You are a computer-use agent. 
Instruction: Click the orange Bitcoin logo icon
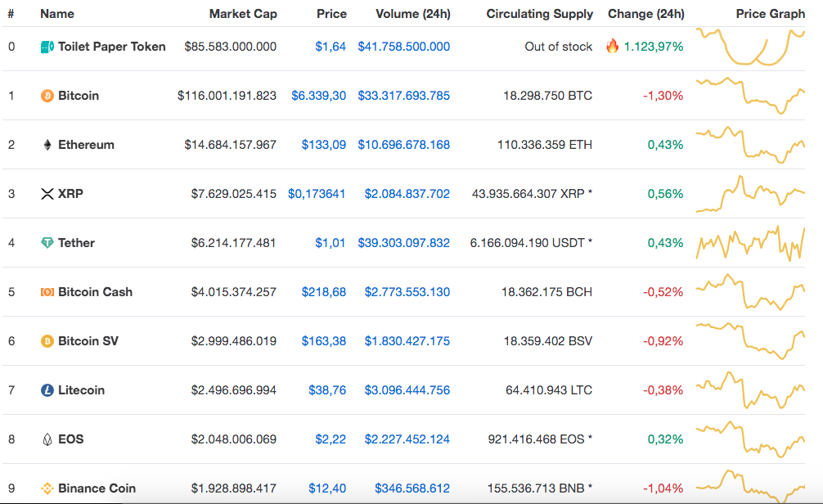[47, 96]
